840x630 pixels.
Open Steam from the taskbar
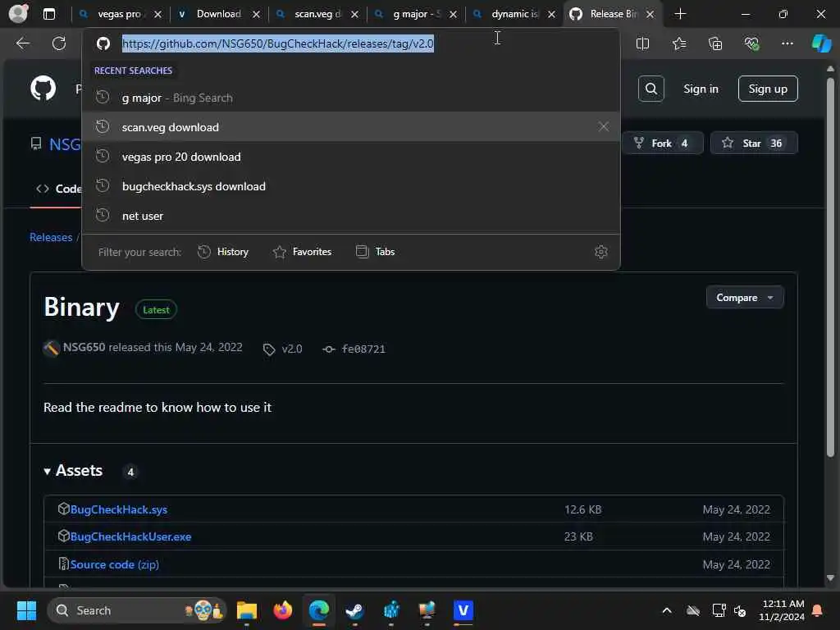pos(354,610)
